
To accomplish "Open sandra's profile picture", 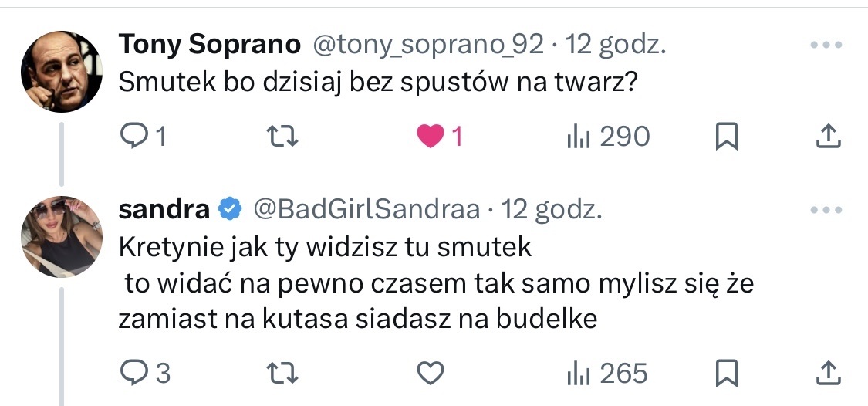I will coord(62,236).
